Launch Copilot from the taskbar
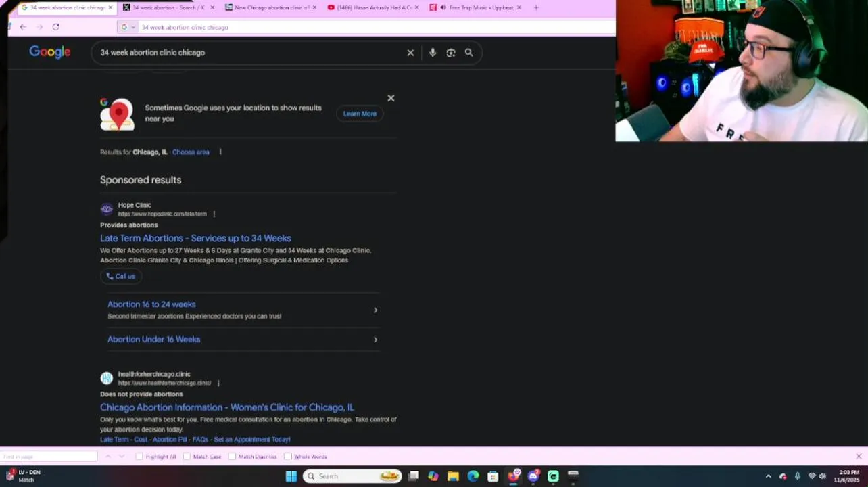This screenshot has width=868, height=487. point(433,476)
